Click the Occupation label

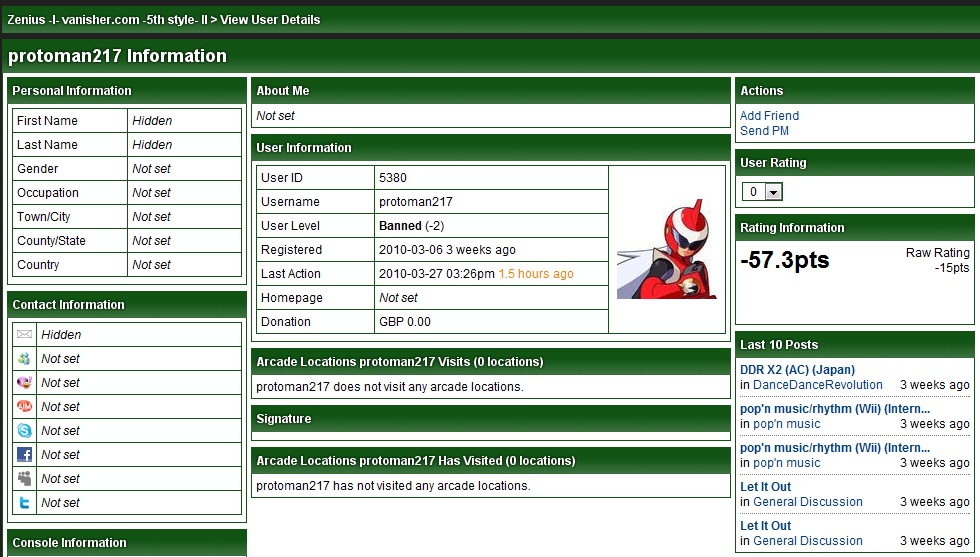[x=48, y=193]
